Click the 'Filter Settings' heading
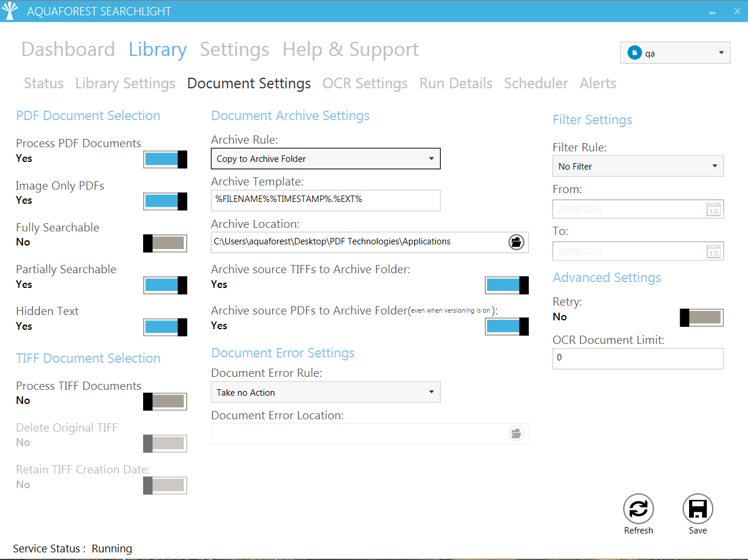 coord(593,120)
